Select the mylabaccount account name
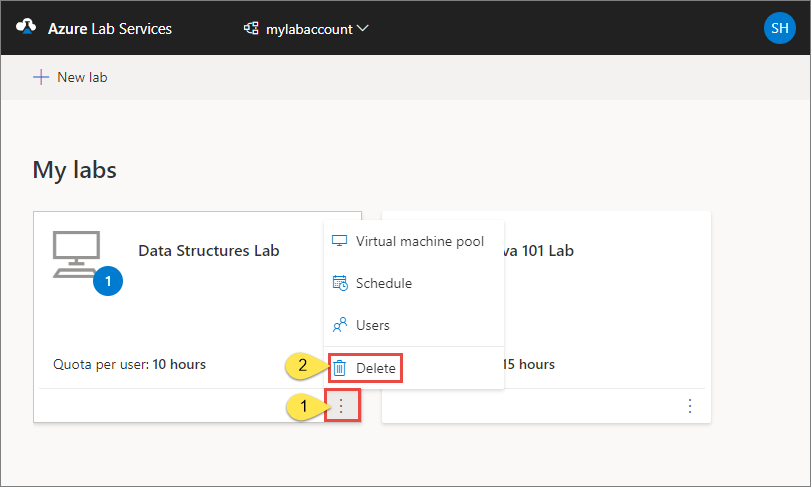Screen dimensions: 811x487 (309, 29)
